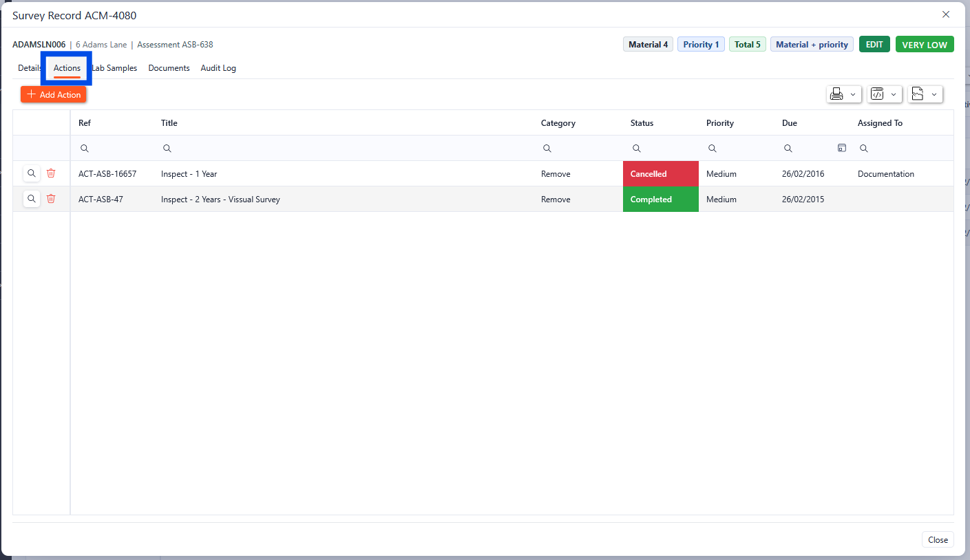The height and width of the screenshot is (560, 970).
Task: Click the Category column filter search icon
Action: click(547, 149)
